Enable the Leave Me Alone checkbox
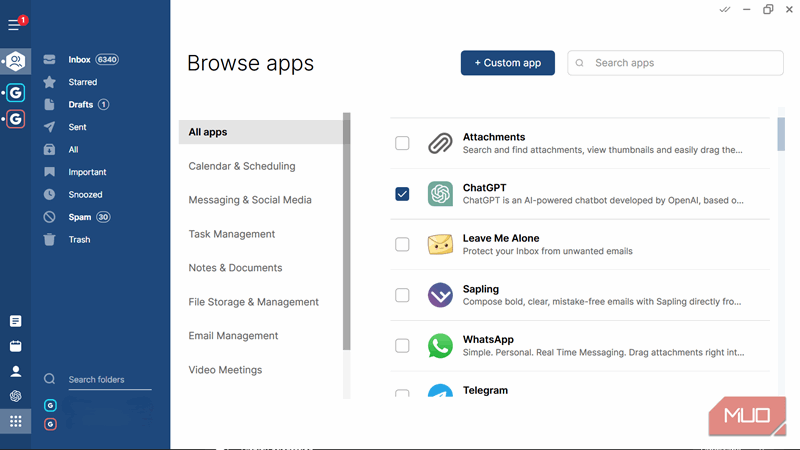Image resolution: width=800 pixels, height=450 pixels. [x=402, y=244]
